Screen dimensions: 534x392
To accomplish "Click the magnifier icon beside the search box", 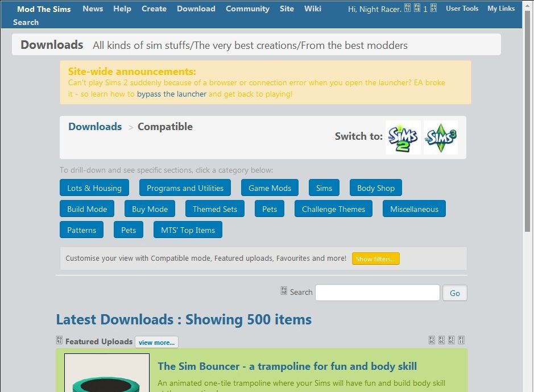I will [x=283, y=291].
